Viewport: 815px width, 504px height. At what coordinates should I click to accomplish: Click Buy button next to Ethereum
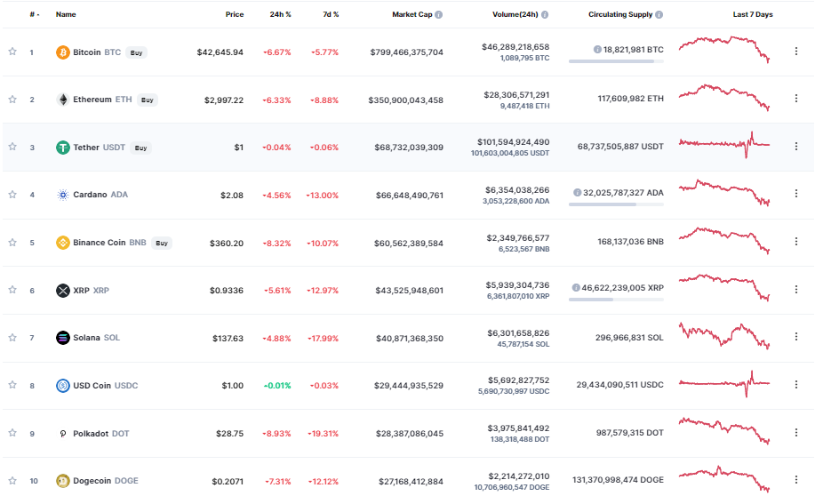(x=148, y=100)
